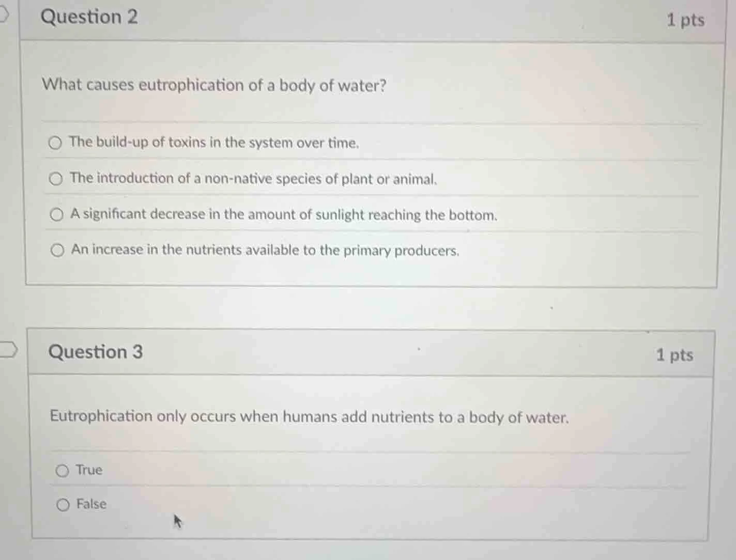Click the True answer label text
Screen dimensions: 736x560
(x=88, y=470)
